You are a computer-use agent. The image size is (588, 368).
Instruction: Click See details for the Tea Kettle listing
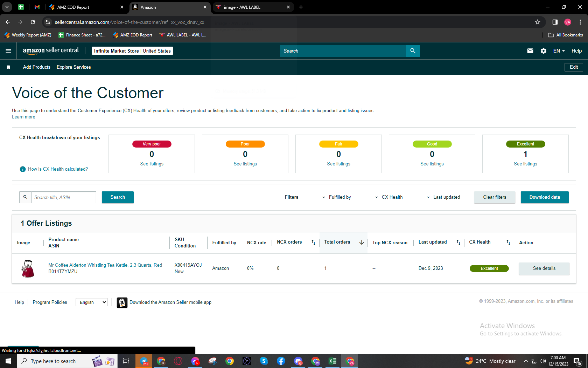click(x=544, y=268)
